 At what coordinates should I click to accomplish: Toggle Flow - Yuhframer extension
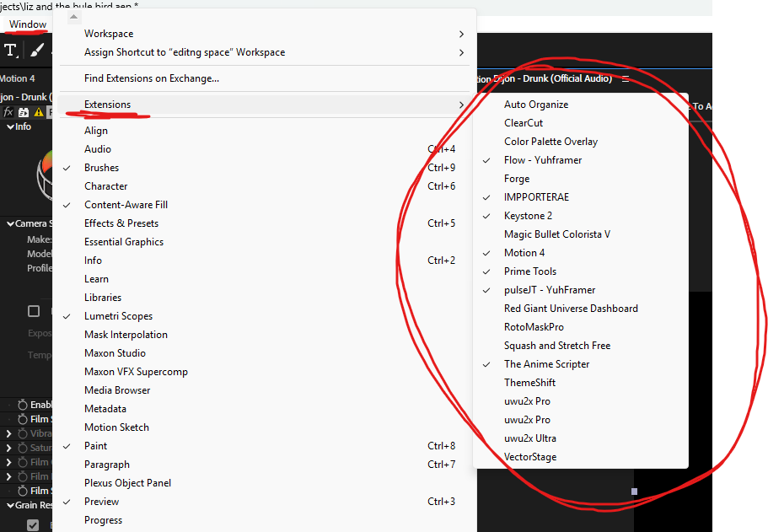tap(580, 160)
